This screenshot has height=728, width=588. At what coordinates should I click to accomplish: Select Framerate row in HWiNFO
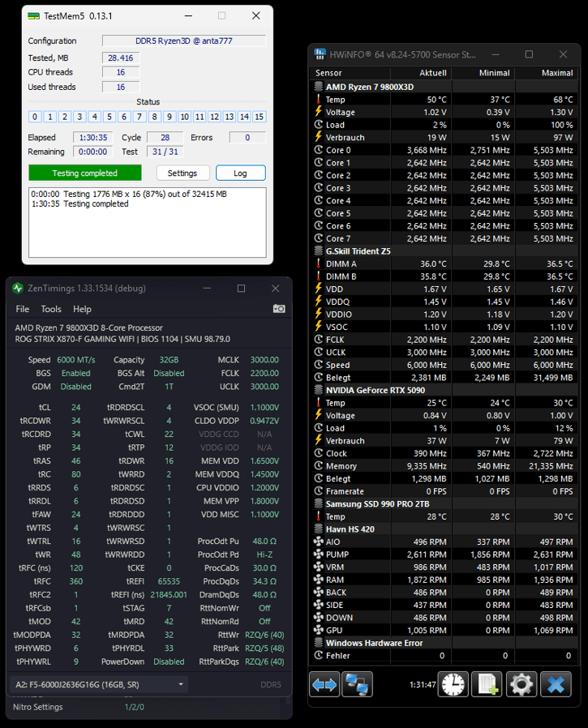point(444,490)
